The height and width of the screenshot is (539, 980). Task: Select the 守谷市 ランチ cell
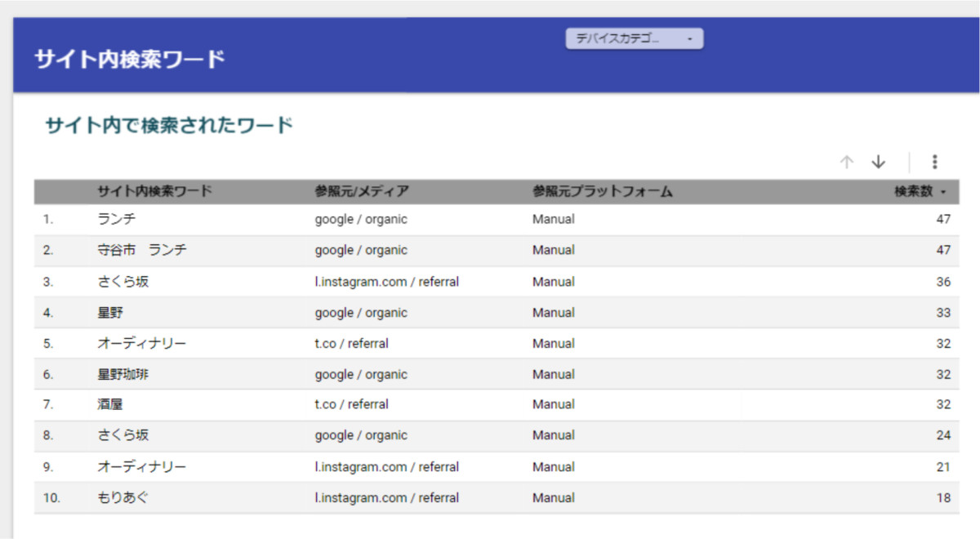tap(142, 250)
